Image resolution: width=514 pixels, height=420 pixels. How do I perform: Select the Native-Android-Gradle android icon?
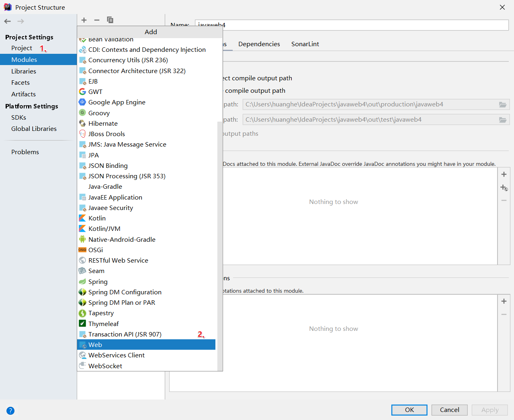tap(82, 239)
